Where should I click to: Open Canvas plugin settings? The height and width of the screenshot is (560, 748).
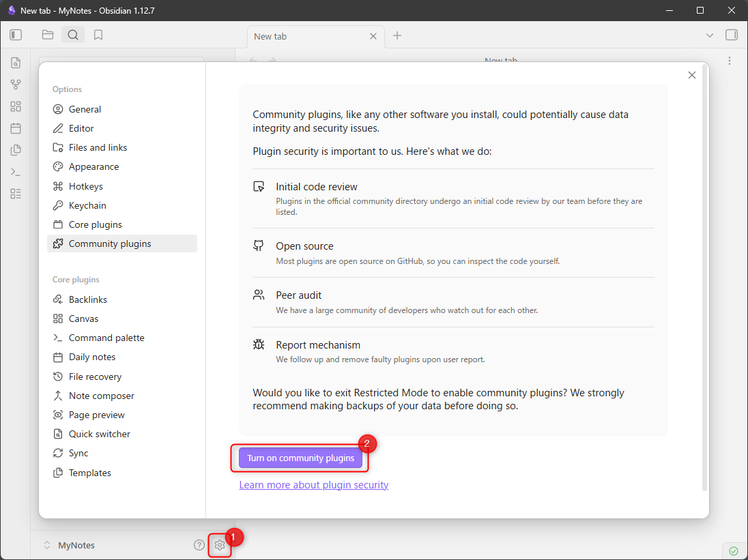coord(122,319)
